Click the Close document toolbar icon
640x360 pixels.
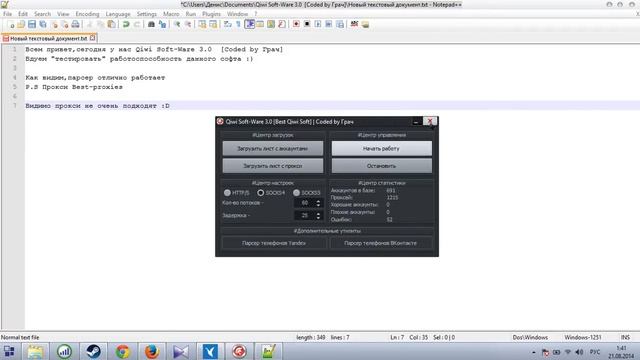tap(55, 24)
